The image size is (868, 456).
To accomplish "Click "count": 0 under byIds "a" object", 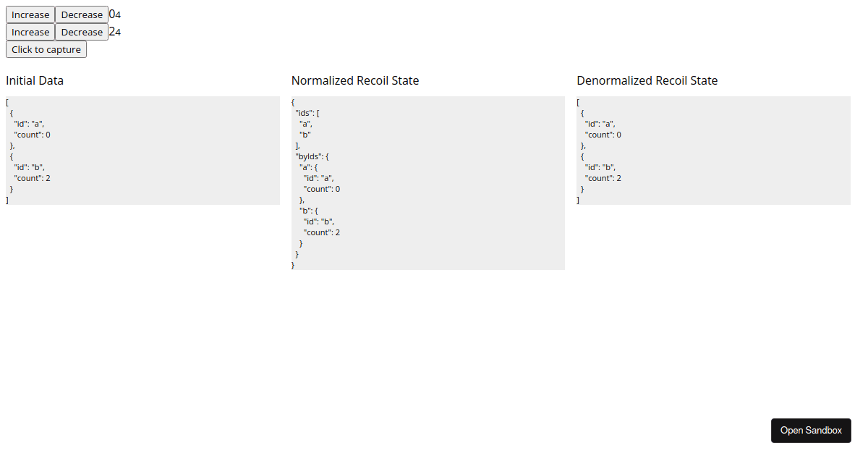I will click(321, 188).
